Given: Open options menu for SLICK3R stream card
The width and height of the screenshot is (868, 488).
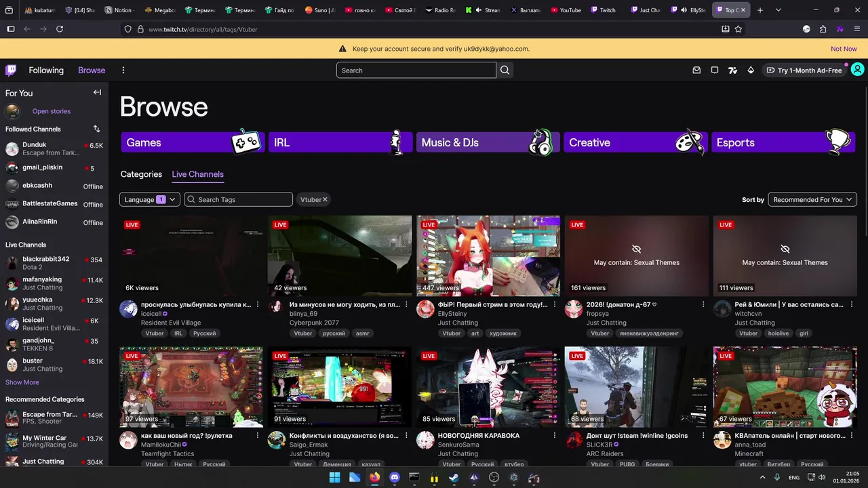Looking at the screenshot, I should 703,436.
